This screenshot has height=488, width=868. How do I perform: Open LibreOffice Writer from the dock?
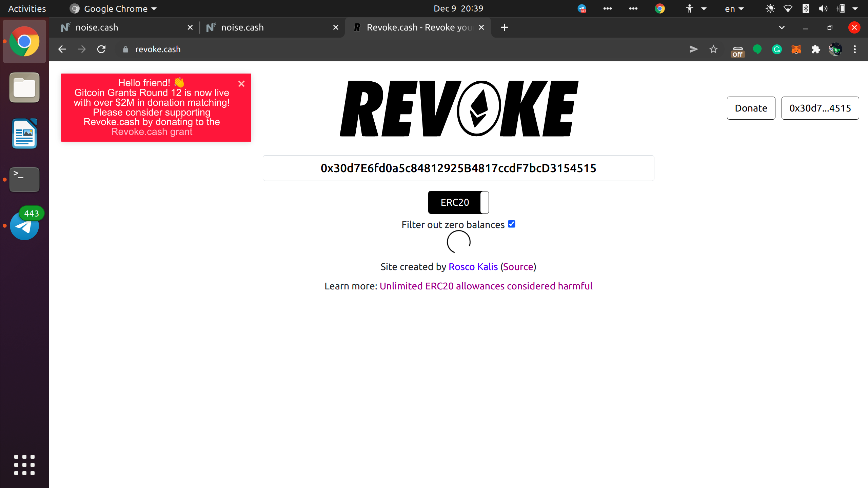[24, 134]
